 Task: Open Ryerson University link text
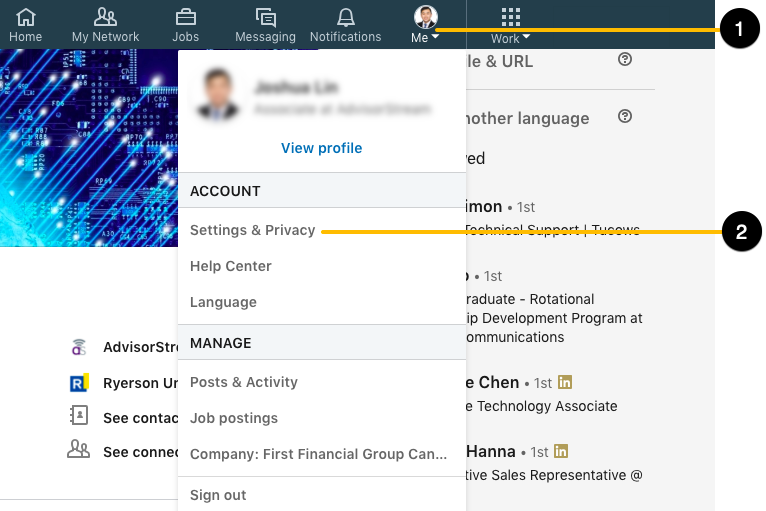[141, 383]
